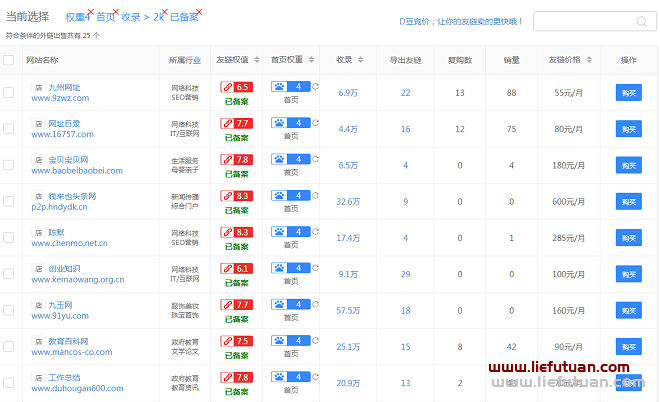
Task: Buy the 九州网址 link at 55元/月
Action: tap(629, 93)
